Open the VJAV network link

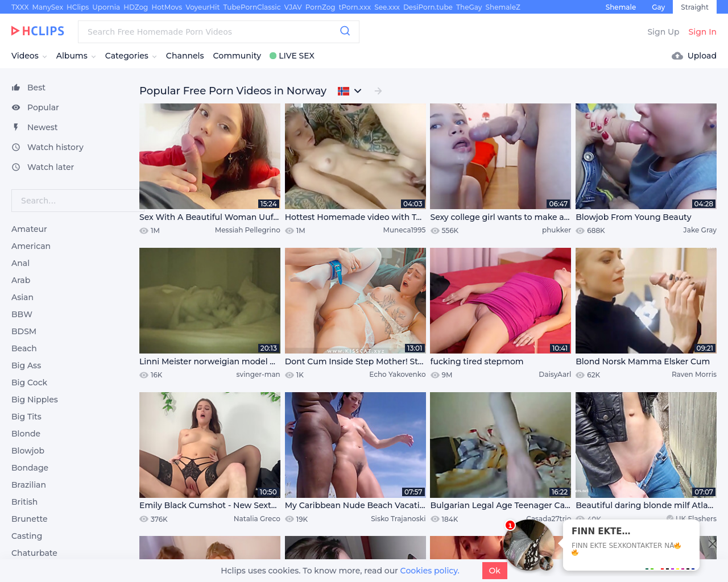293,7
